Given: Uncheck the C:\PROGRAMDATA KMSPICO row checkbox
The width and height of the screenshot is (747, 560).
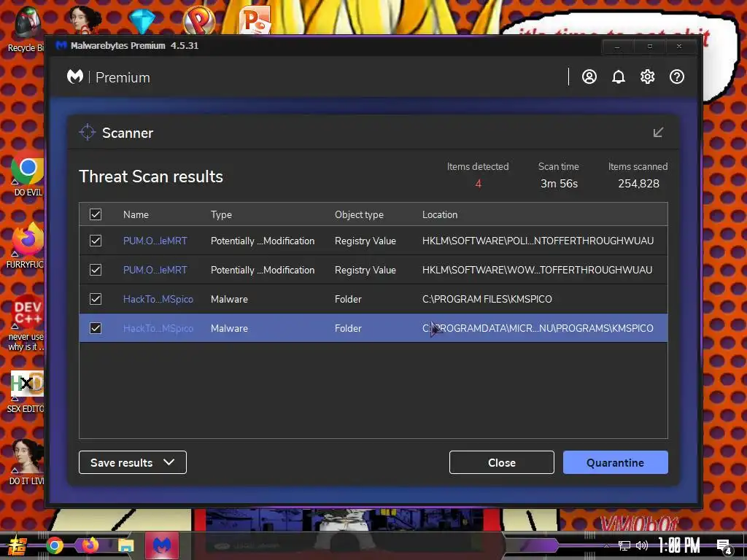Looking at the screenshot, I should pyautogui.click(x=96, y=328).
